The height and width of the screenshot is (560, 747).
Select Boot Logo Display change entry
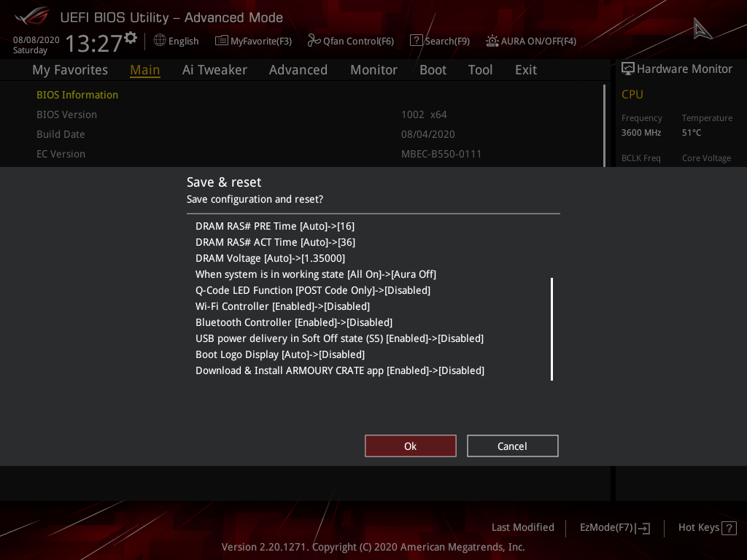280,355
